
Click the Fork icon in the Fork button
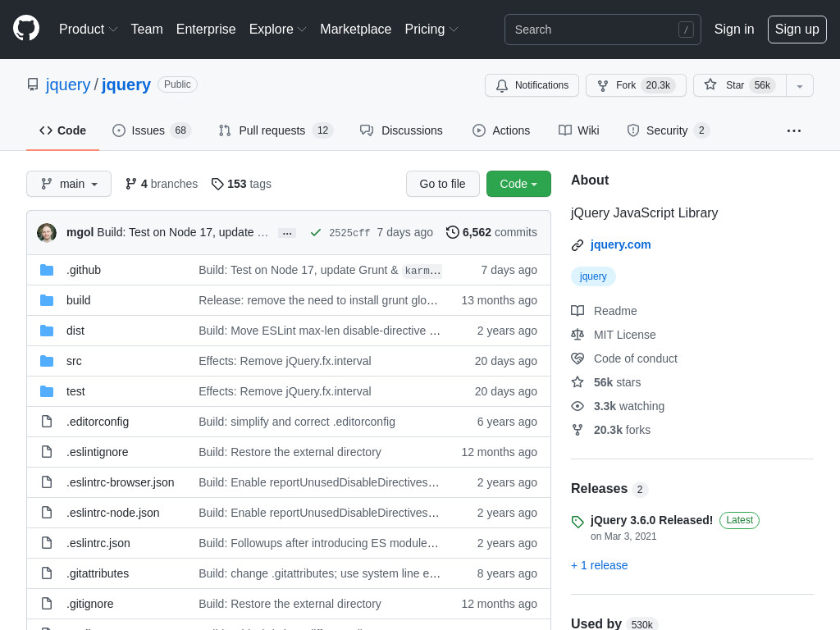pyautogui.click(x=603, y=85)
